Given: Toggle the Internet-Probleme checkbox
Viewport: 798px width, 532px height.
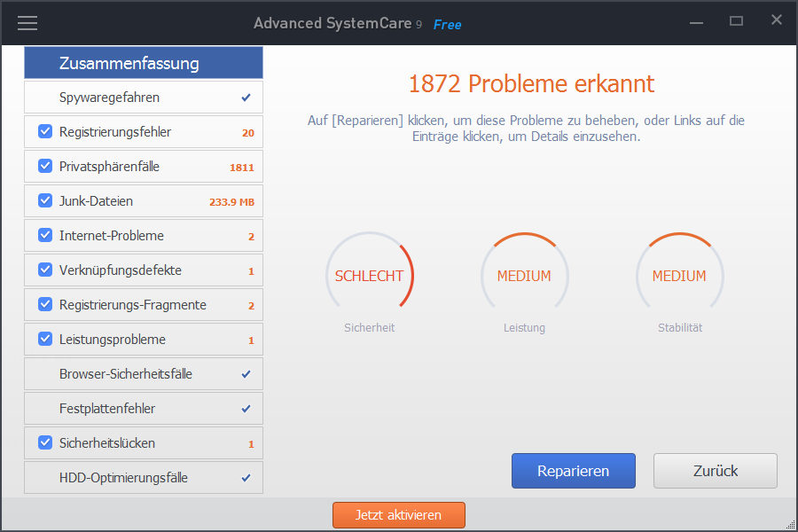Looking at the screenshot, I should click(45, 235).
